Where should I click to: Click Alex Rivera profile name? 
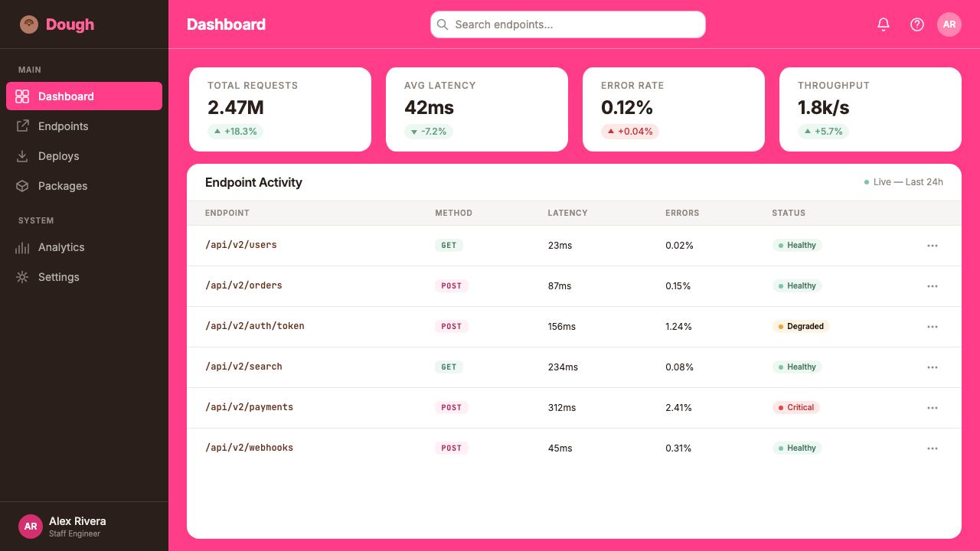tap(77, 521)
